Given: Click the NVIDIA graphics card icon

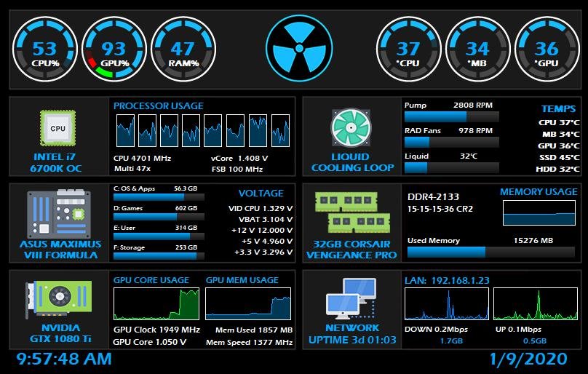Looking at the screenshot, I should pos(59,298).
